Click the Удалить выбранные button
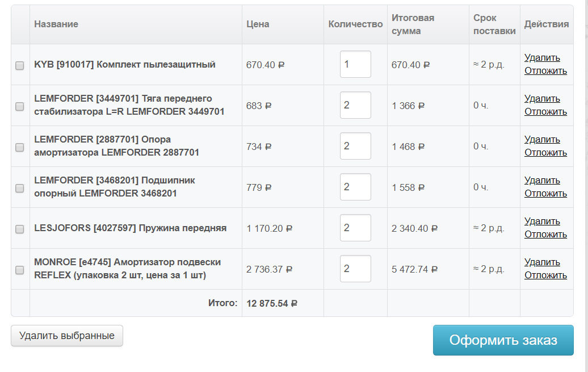Image resolution: width=588 pixels, height=372 pixels. tap(67, 336)
